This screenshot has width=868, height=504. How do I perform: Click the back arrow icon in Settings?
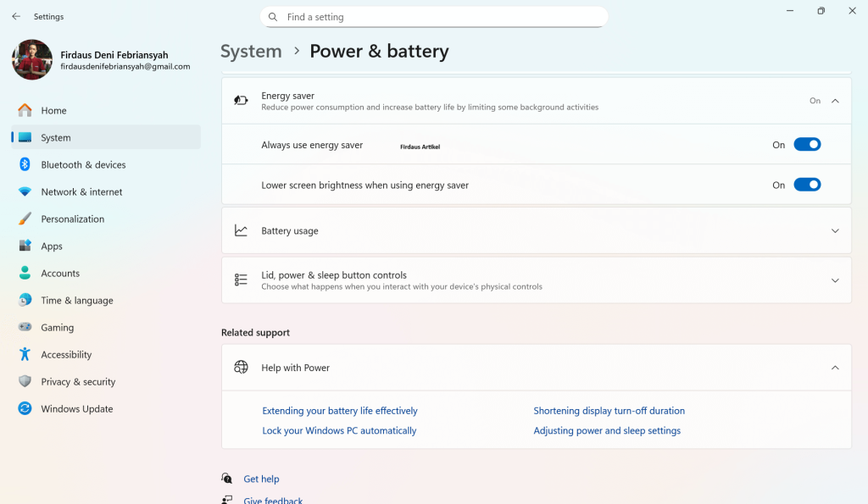[16, 16]
